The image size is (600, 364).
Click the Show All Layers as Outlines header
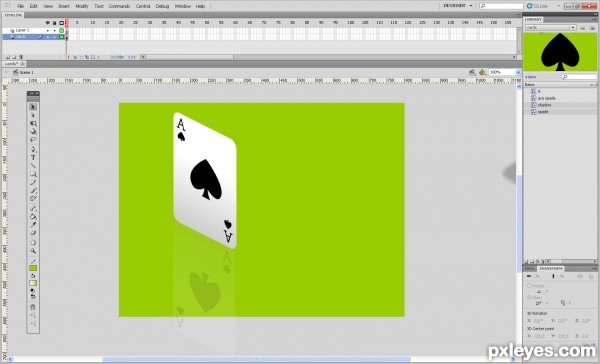point(62,23)
